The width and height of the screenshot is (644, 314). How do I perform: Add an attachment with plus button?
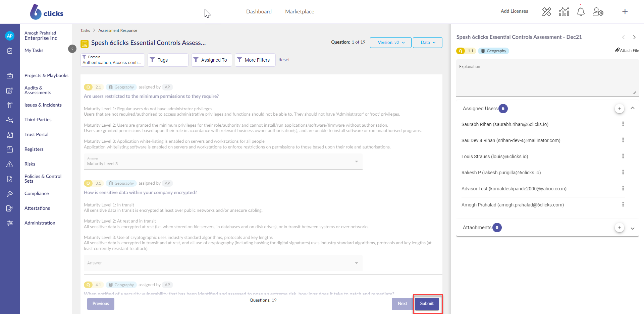[620, 228]
